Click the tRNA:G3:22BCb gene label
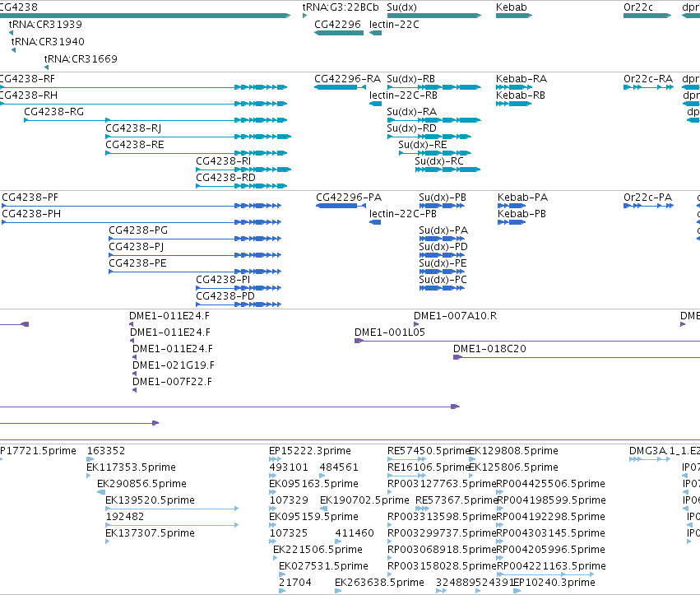This screenshot has height=595, width=700. click(341, 7)
